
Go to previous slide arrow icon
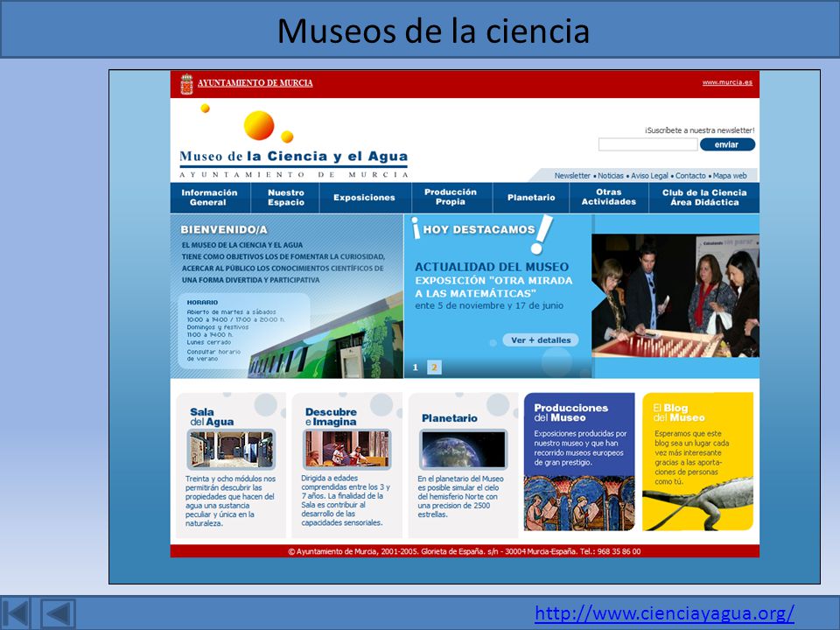[58, 613]
